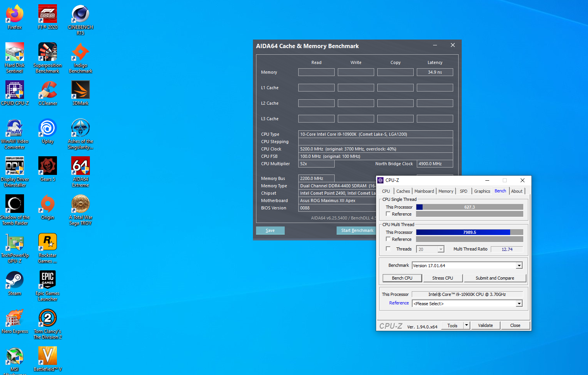Click Start Benchmark in AIDA64
This screenshot has height=375, width=588.
[x=357, y=230]
